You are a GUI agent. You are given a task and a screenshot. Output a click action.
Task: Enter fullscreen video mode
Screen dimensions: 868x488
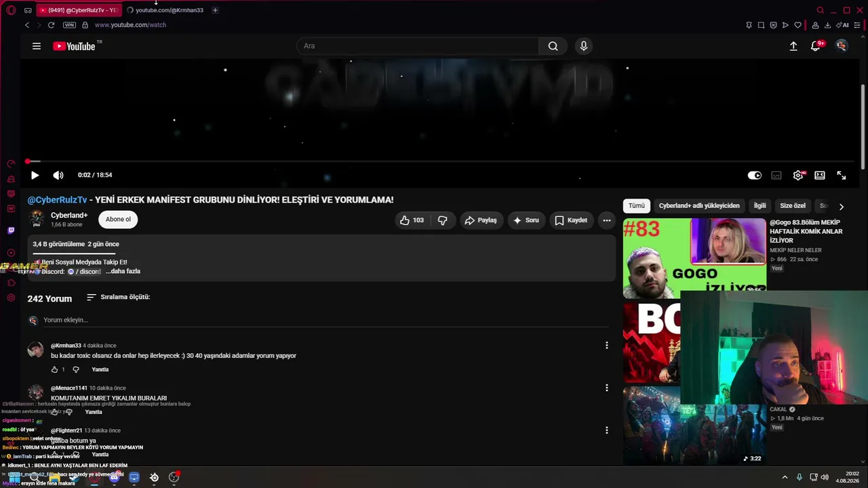842,175
